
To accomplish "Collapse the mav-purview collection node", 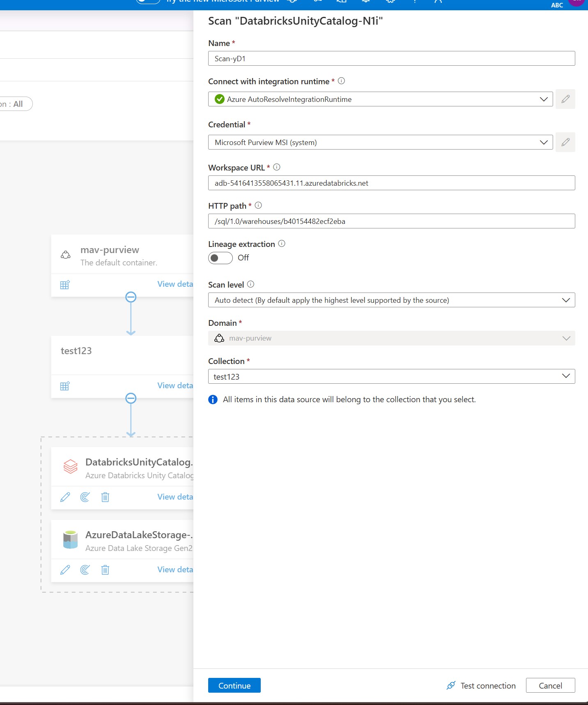I will [131, 297].
